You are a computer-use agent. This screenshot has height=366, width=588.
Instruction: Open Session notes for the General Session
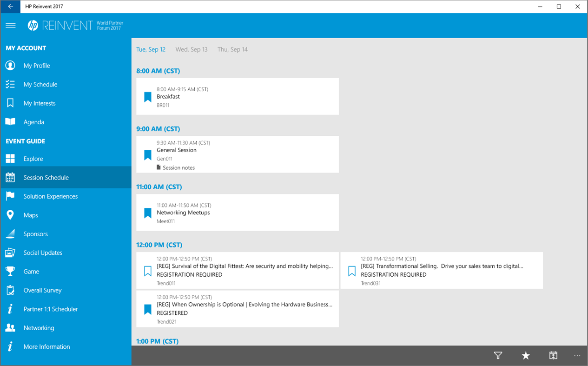[x=178, y=167]
